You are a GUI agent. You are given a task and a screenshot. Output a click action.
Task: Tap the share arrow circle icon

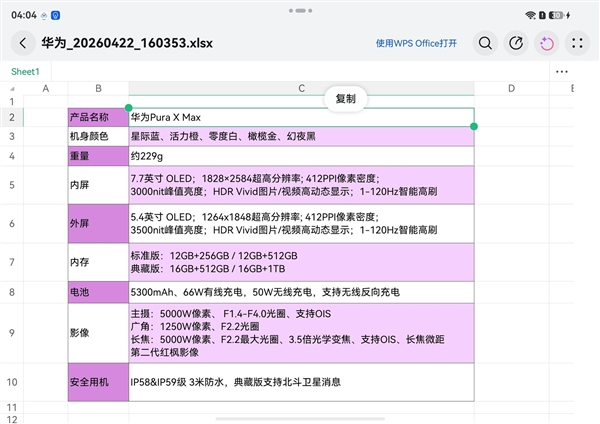tap(516, 44)
